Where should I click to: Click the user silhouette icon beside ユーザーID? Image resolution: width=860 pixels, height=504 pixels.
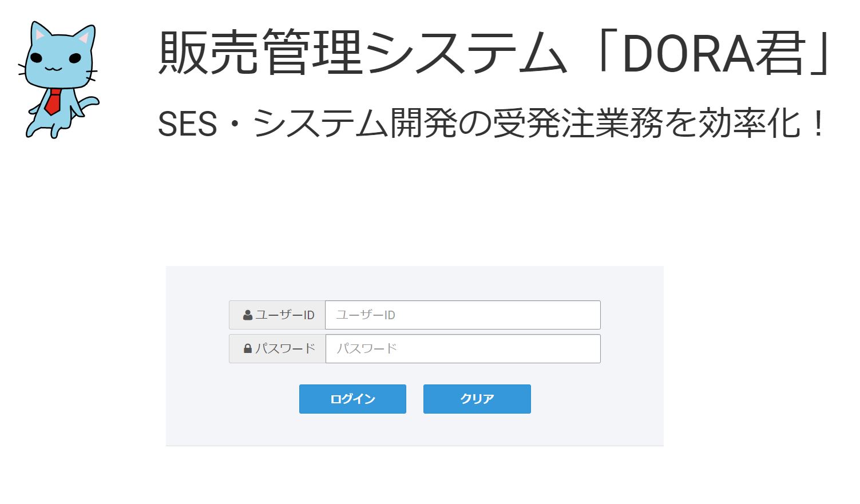248,315
